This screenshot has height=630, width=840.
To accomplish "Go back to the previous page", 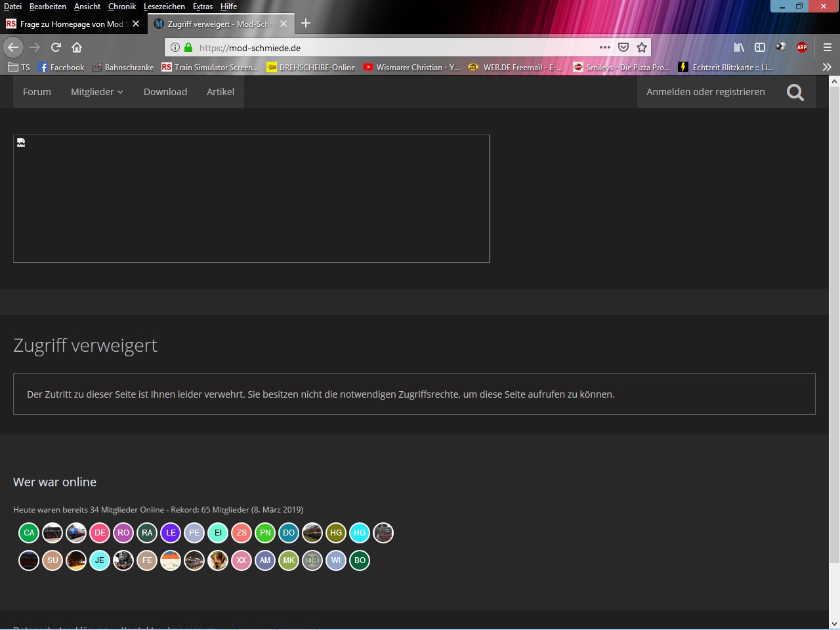I will click(13, 47).
